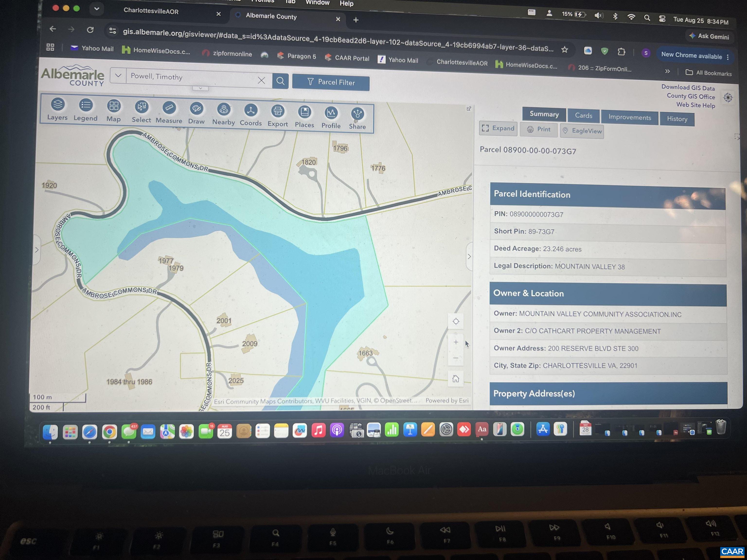Viewport: 747px width, 560px height.
Task: Open the Nearby tool
Action: [223, 114]
